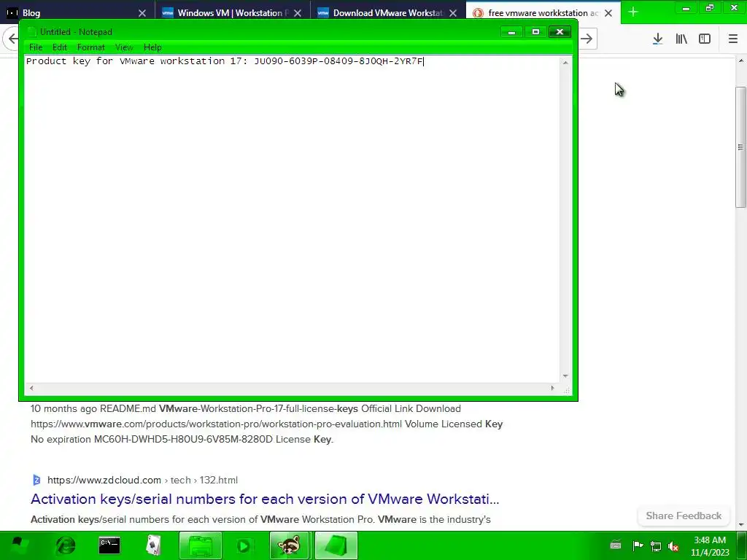Open Notepad View menu
The height and width of the screenshot is (560, 747).
pos(124,47)
